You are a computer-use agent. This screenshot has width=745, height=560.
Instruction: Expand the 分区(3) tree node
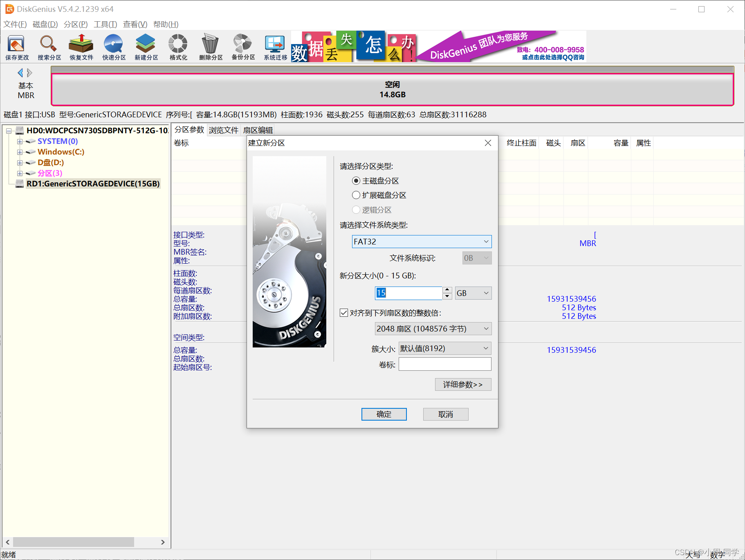[x=20, y=173]
